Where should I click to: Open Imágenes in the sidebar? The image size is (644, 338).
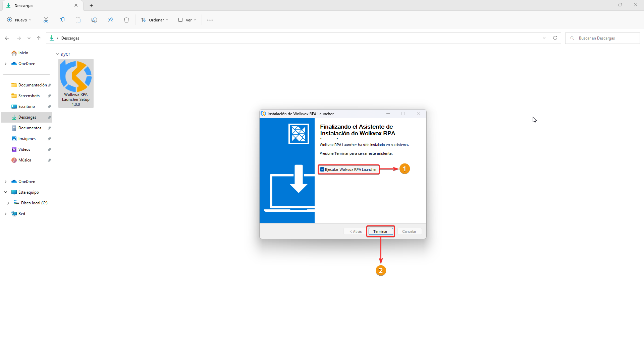tap(23, 139)
